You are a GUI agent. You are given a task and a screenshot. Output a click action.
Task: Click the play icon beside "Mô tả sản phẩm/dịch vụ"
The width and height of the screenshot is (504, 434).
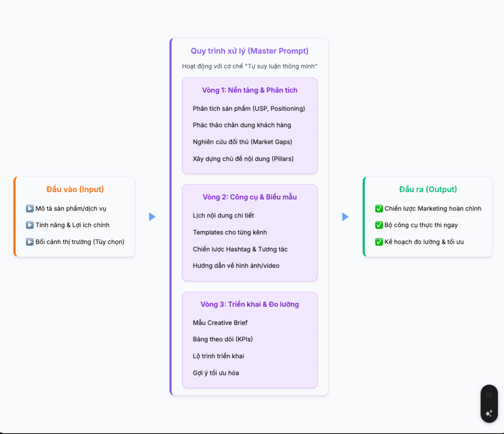(x=30, y=208)
